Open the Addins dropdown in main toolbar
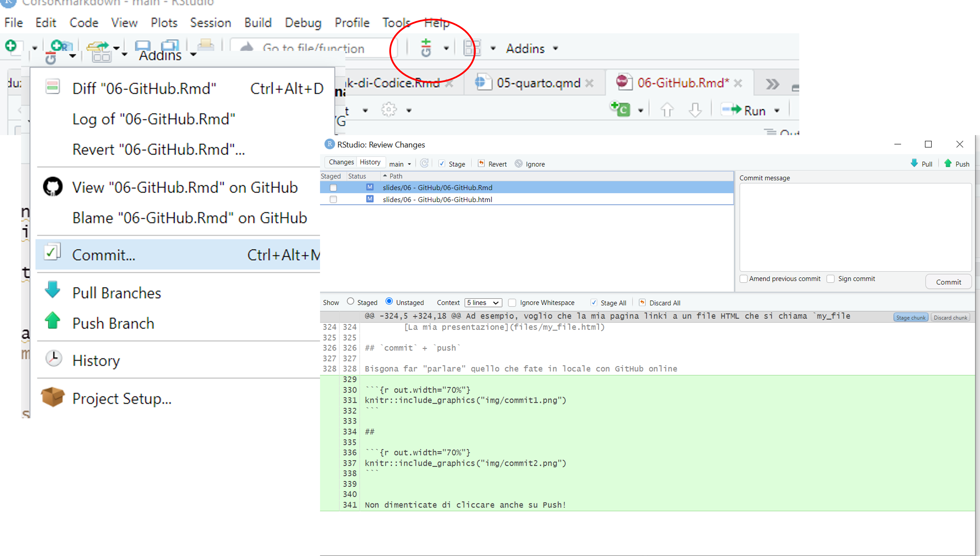This screenshot has height=556, width=980. [532, 48]
